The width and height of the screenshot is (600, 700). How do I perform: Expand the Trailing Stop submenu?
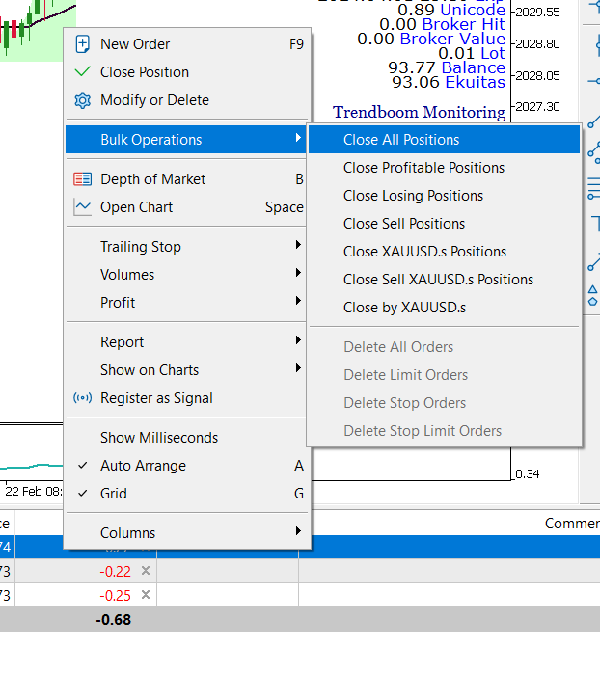click(187, 247)
